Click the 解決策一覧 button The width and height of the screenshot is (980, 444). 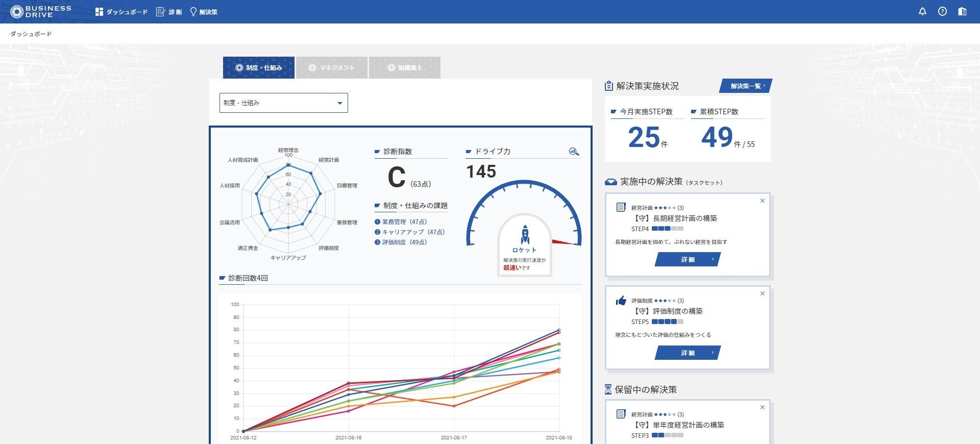coord(746,86)
